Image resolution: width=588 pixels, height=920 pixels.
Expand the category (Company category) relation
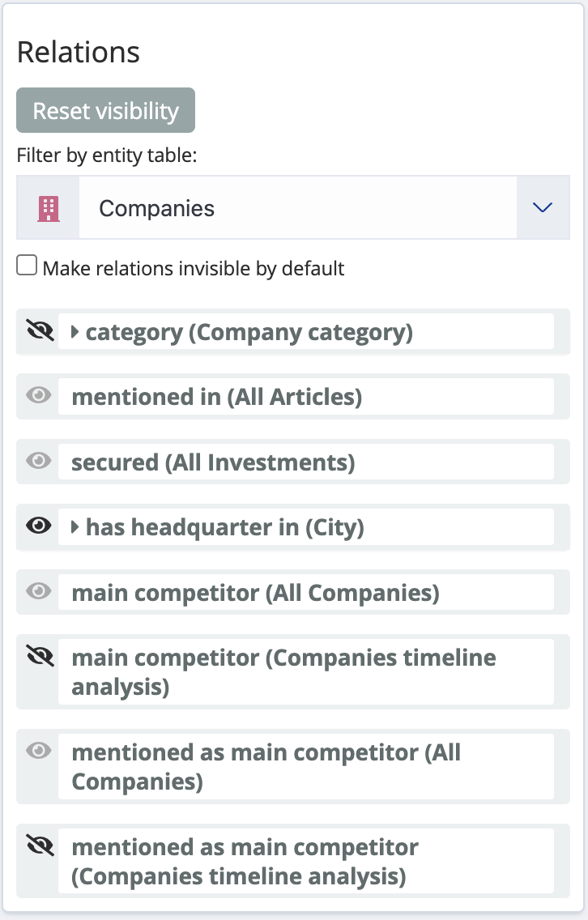click(77, 331)
